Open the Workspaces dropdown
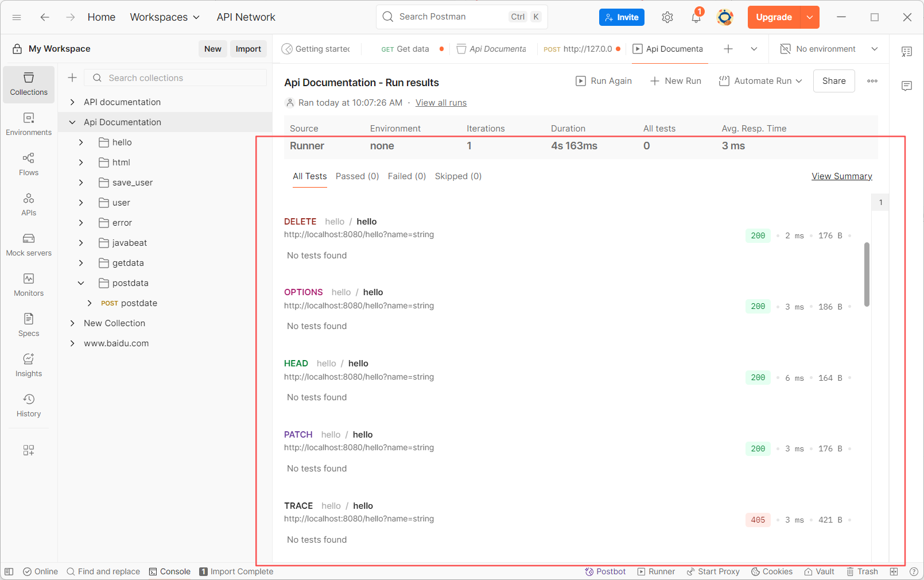 (x=165, y=17)
